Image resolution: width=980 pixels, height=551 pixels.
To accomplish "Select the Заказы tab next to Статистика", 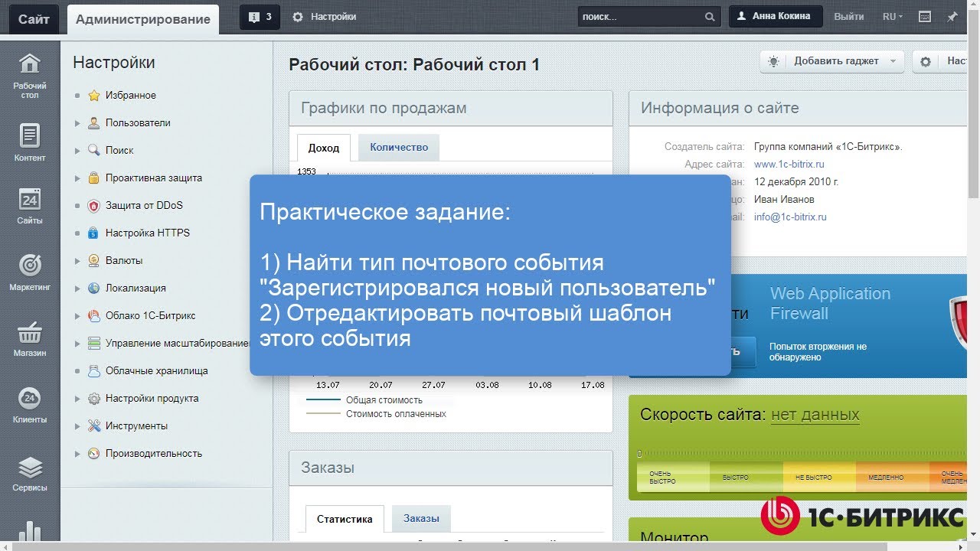I will coord(421,518).
